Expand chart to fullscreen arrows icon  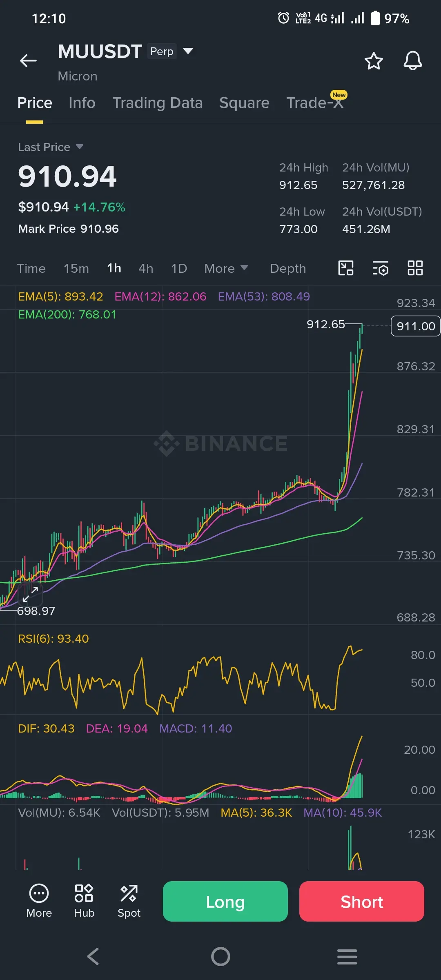tap(30, 594)
